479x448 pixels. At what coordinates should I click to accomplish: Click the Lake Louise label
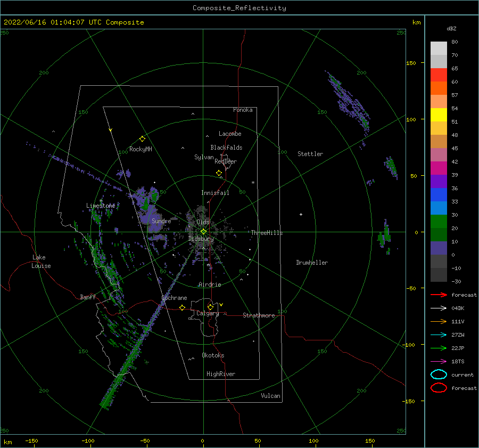pyautogui.click(x=41, y=262)
